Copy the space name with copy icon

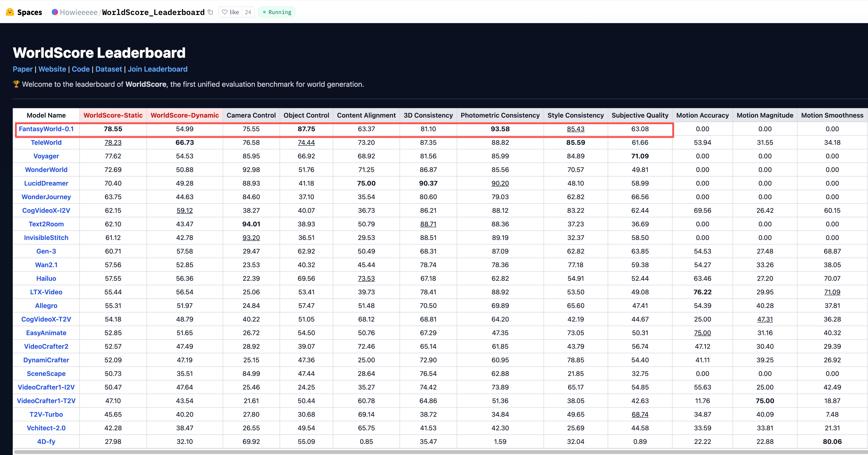coord(211,12)
